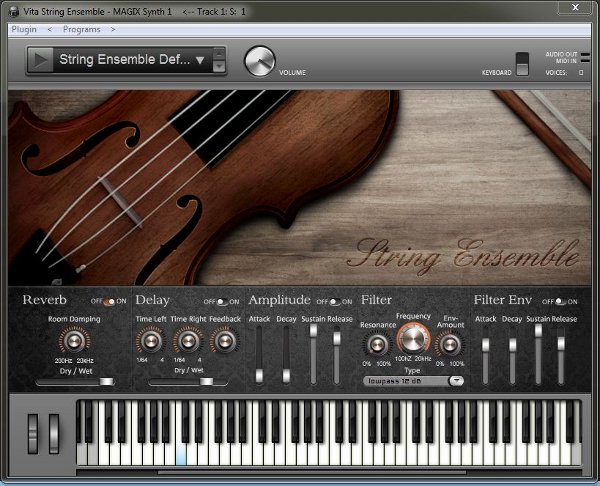
Task: Play the preset preview with the play button
Action: [x=41, y=60]
